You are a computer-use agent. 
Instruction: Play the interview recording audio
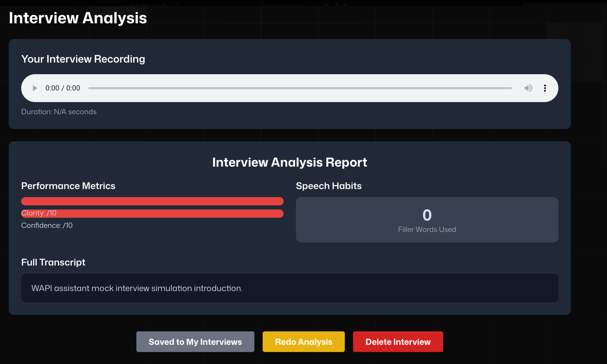pos(35,88)
